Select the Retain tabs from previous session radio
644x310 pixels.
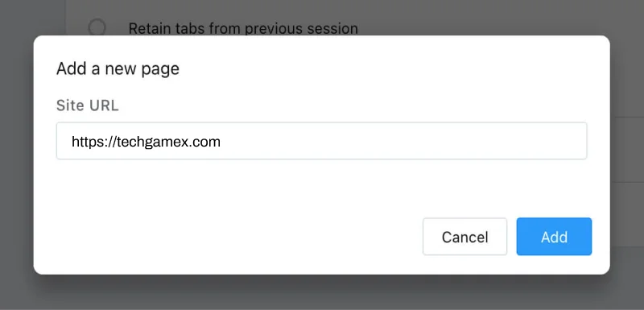coord(97,28)
